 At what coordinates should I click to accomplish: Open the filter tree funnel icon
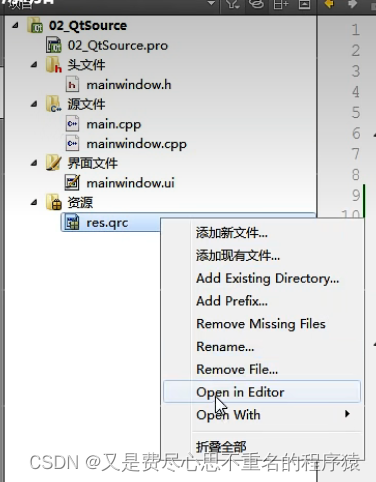[x=232, y=4]
